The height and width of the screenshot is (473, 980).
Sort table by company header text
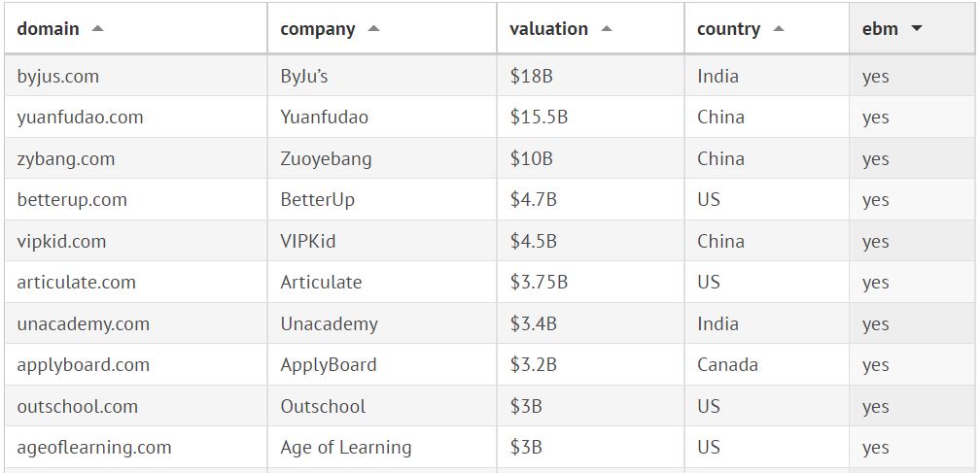(317, 29)
